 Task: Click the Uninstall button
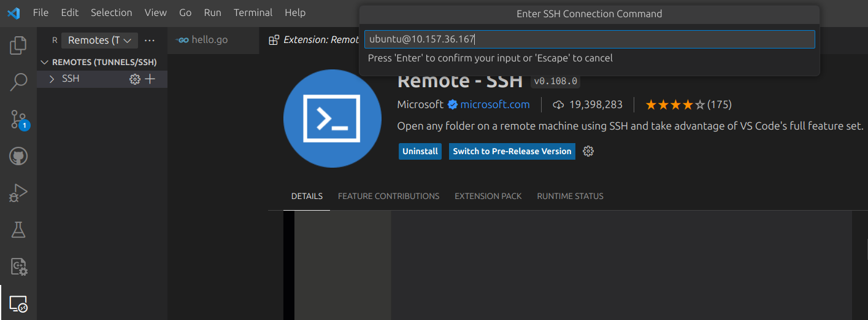[420, 151]
